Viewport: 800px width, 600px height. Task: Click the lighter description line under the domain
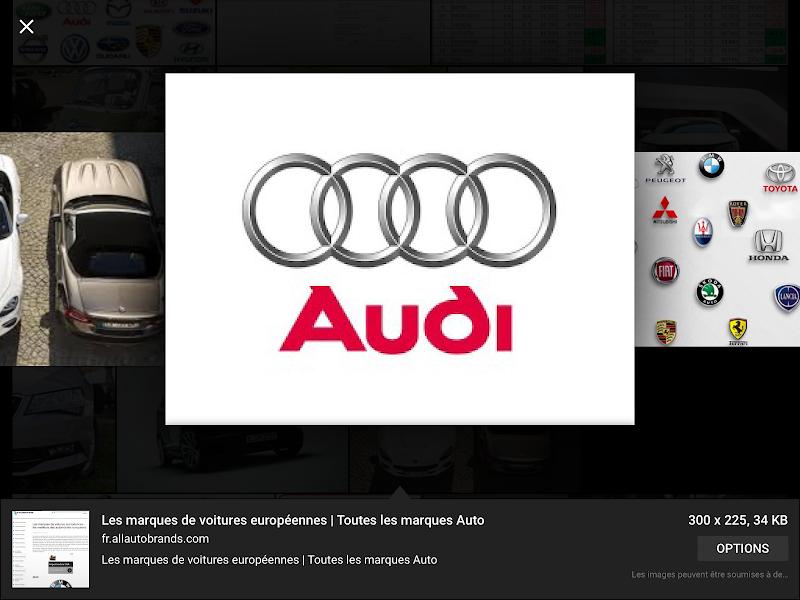coord(269,560)
